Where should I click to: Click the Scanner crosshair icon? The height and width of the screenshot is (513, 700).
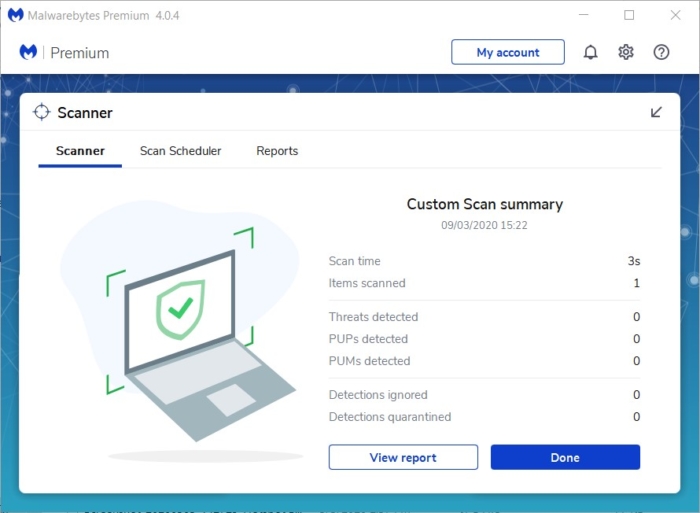click(x=42, y=112)
